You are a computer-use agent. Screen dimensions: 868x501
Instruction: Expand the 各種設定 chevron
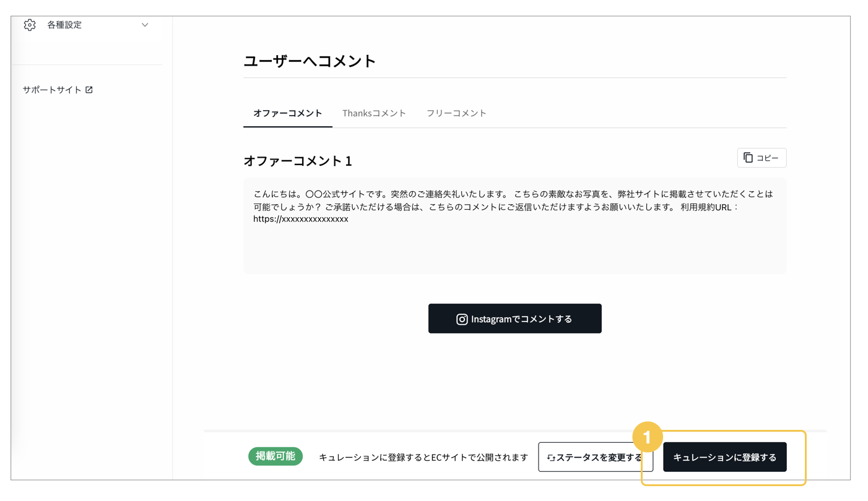click(145, 25)
